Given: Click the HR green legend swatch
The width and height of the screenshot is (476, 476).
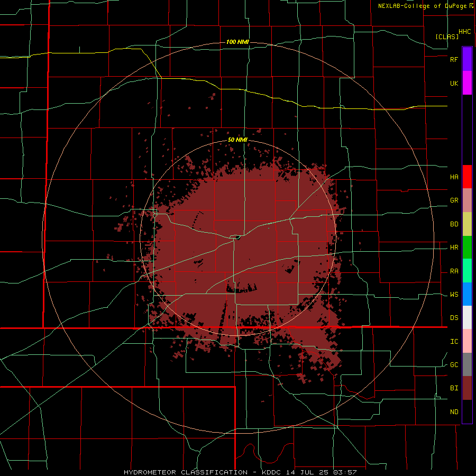Looking at the screenshot, I should pos(467,248).
